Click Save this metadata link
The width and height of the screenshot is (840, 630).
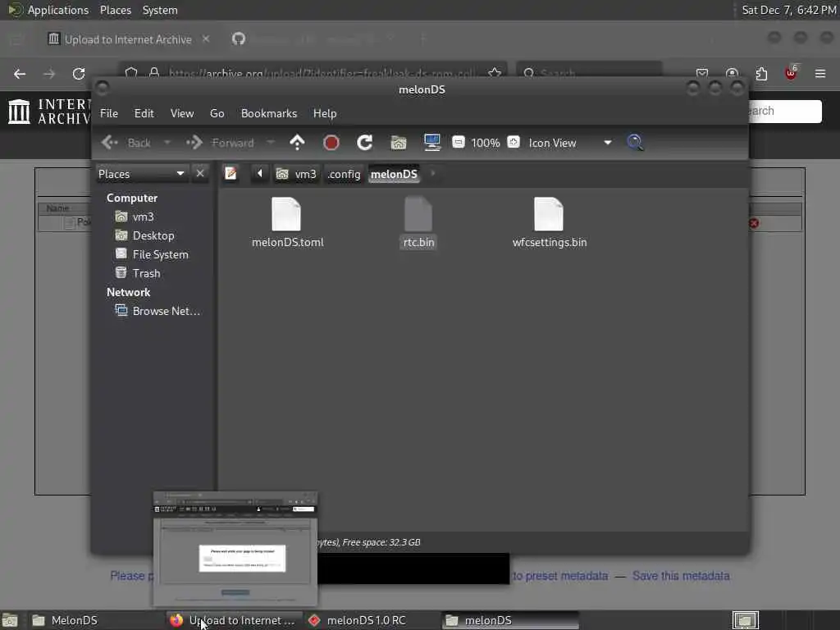pyautogui.click(x=681, y=576)
